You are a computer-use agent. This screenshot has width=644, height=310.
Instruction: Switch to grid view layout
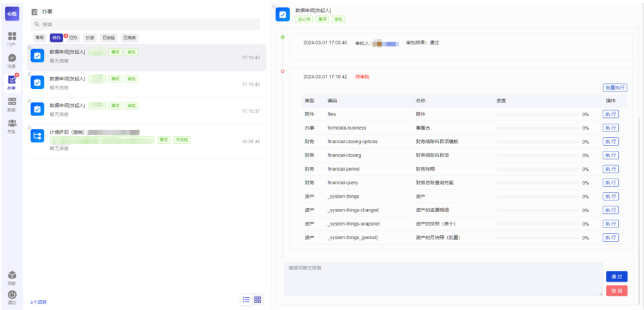[257, 300]
